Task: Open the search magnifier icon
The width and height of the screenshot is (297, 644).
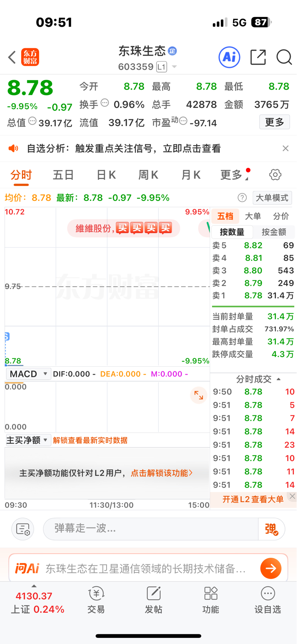Action: [x=284, y=57]
